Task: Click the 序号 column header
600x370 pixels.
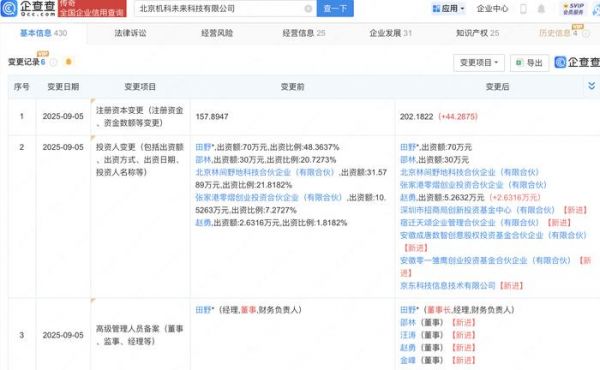Action: (x=21, y=87)
